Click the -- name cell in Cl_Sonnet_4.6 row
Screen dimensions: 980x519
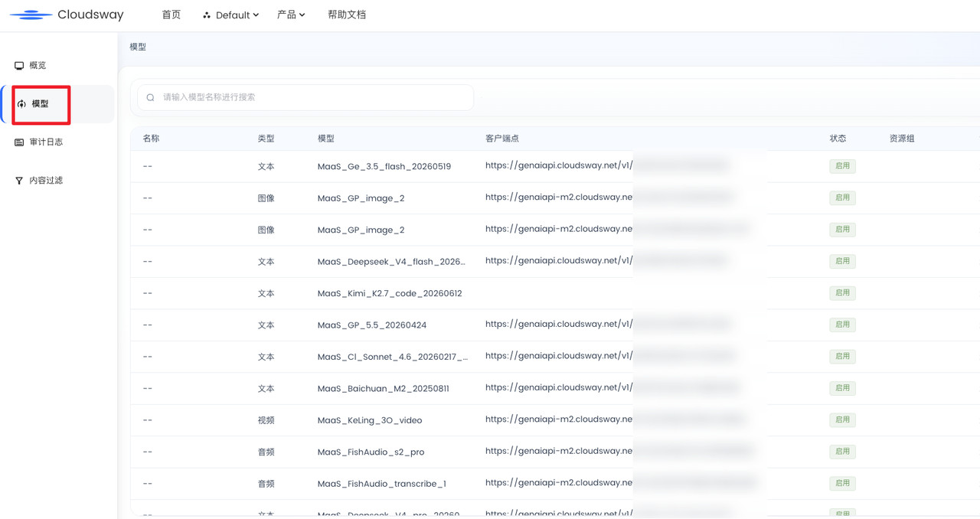(x=148, y=357)
